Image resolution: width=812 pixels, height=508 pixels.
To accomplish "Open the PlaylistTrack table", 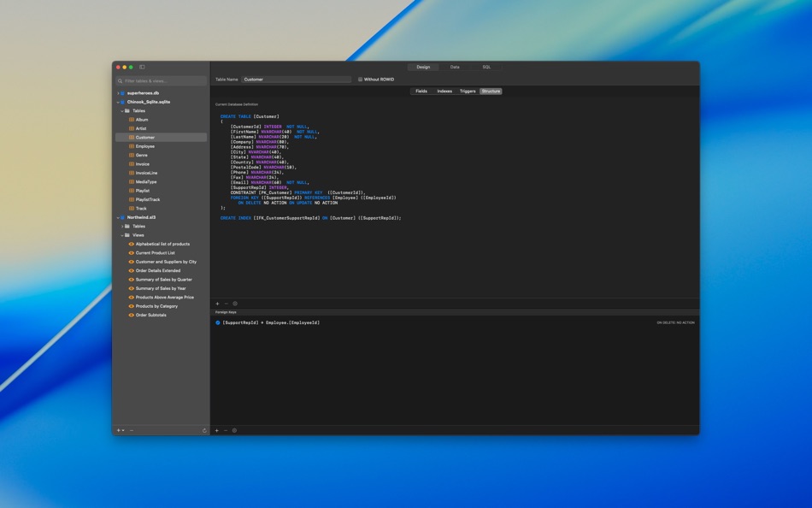I will (150, 199).
